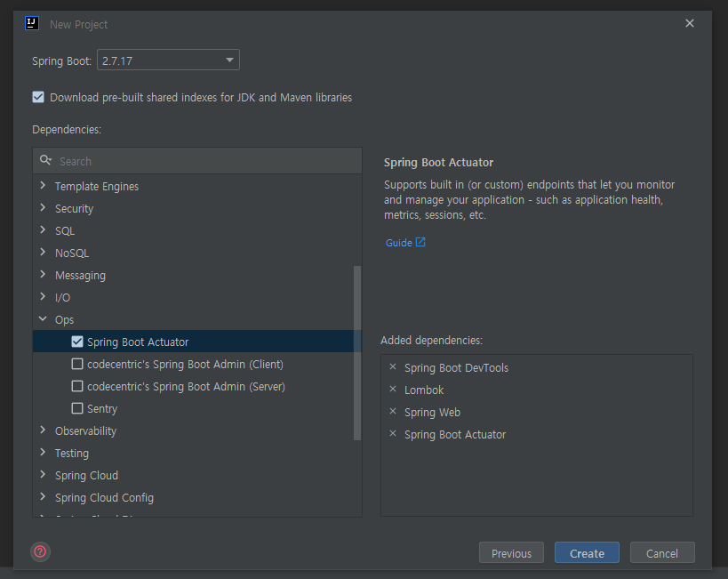Click the search magnifier icon
The image size is (728, 579).
click(45, 161)
